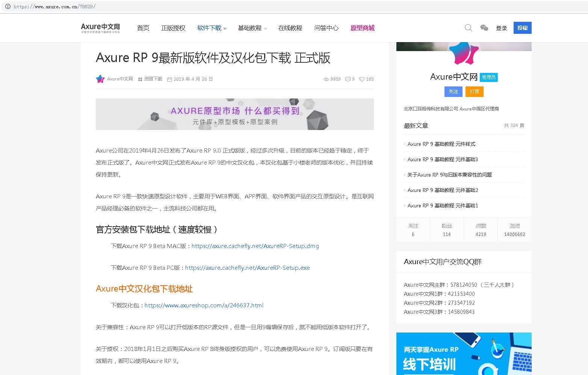Click the Axure中文汉化包下载地址 heading

tap(144, 289)
